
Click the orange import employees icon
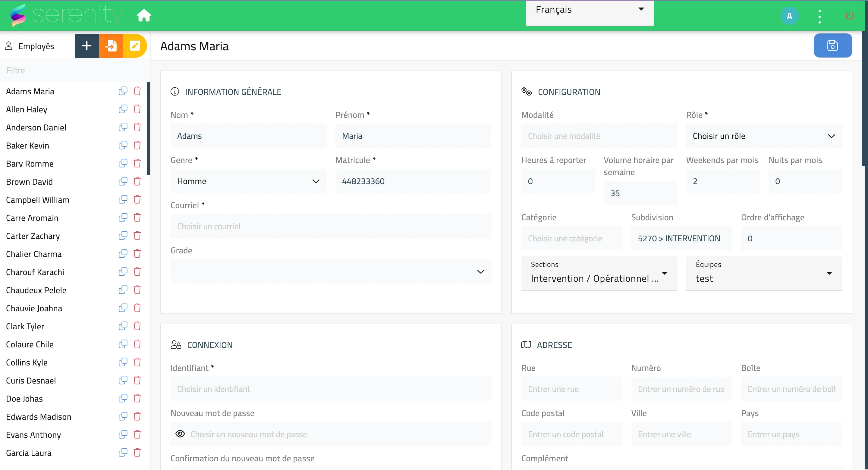click(x=111, y=46)
